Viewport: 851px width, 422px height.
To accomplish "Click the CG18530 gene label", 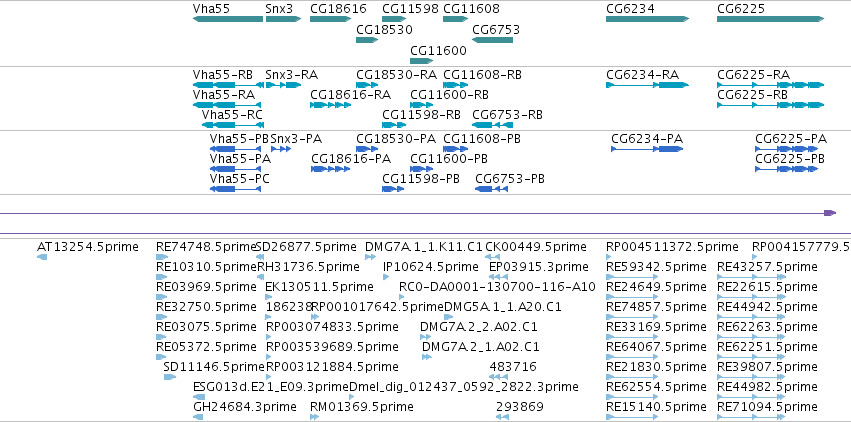I will click(x=384, y=29).
